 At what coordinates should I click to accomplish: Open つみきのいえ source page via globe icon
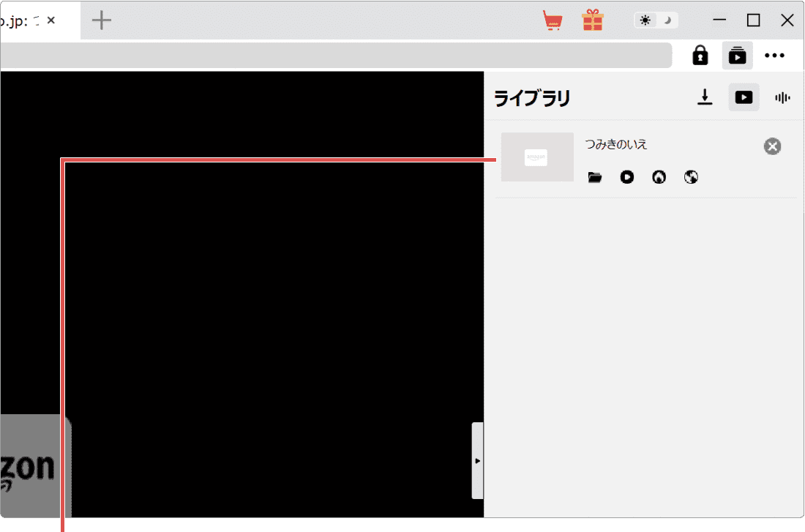[691, 177]
